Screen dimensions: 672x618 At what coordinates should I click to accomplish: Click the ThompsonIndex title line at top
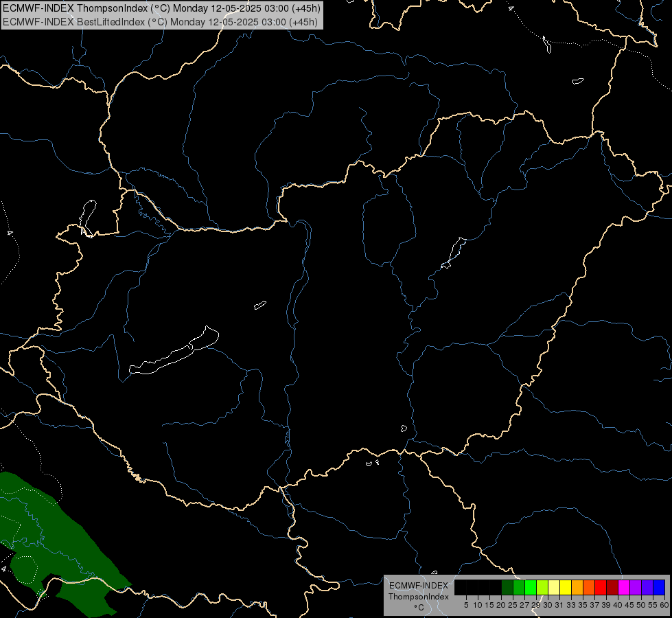tap(161, 8)
